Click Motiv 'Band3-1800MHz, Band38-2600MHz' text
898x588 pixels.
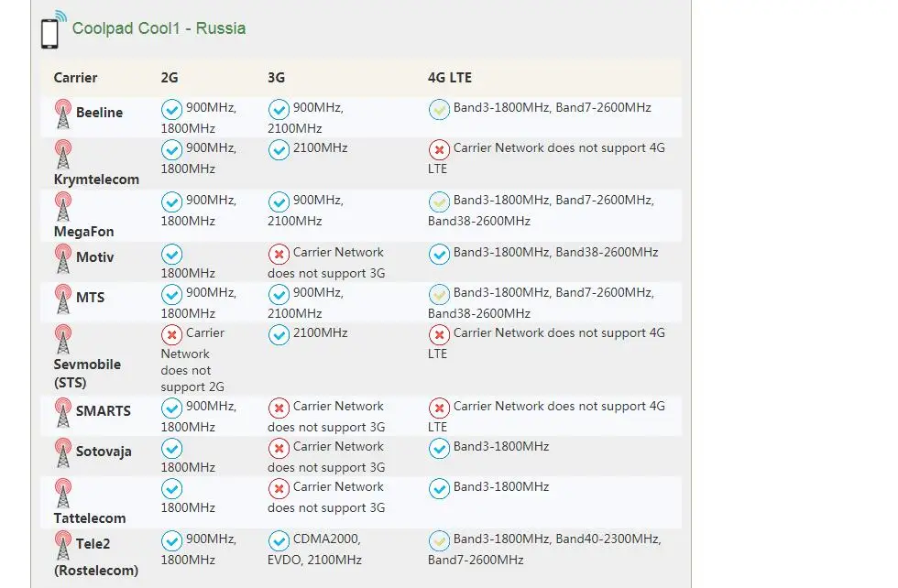pyautogui.click(x=555, y=253)
